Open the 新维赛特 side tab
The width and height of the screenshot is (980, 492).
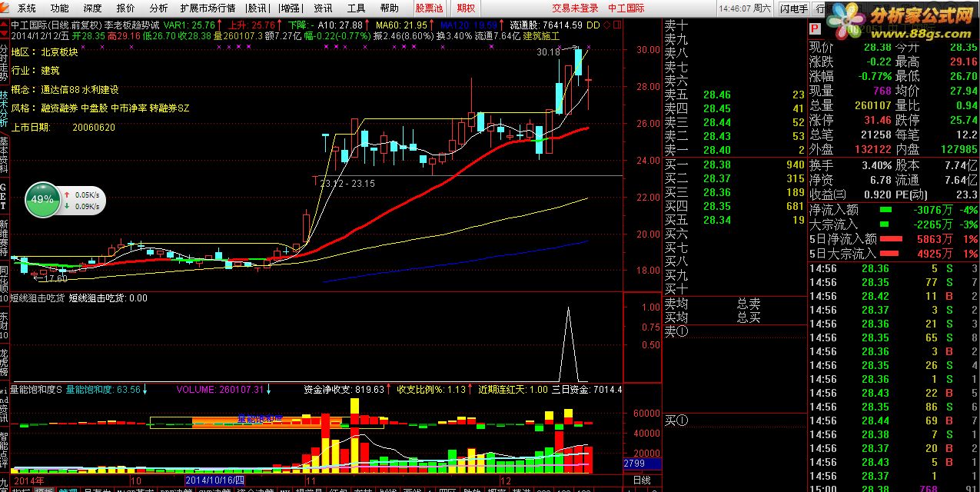(x=4, y=238)
